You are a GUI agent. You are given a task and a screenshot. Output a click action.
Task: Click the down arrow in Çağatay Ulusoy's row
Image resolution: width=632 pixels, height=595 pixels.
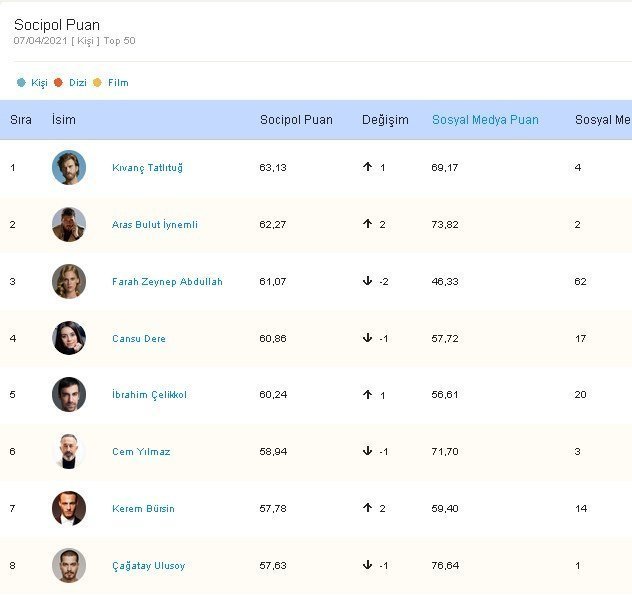(x=367, y=565)
